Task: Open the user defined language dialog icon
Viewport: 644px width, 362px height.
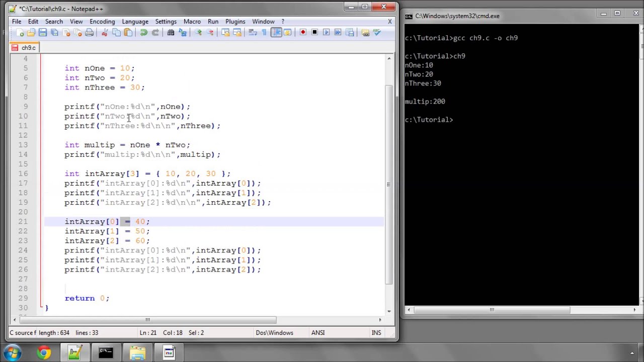Action: point(287,33)
